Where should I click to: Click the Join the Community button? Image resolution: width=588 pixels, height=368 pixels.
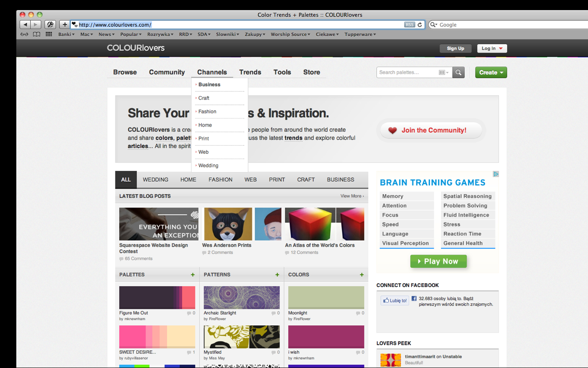pyautogui.click(x=431, y=130)
